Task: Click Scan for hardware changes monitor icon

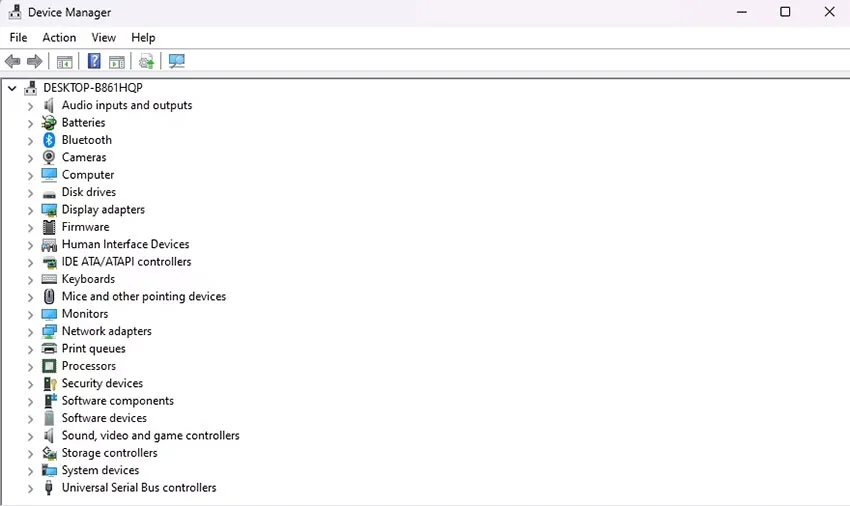Action: point(177,61)
